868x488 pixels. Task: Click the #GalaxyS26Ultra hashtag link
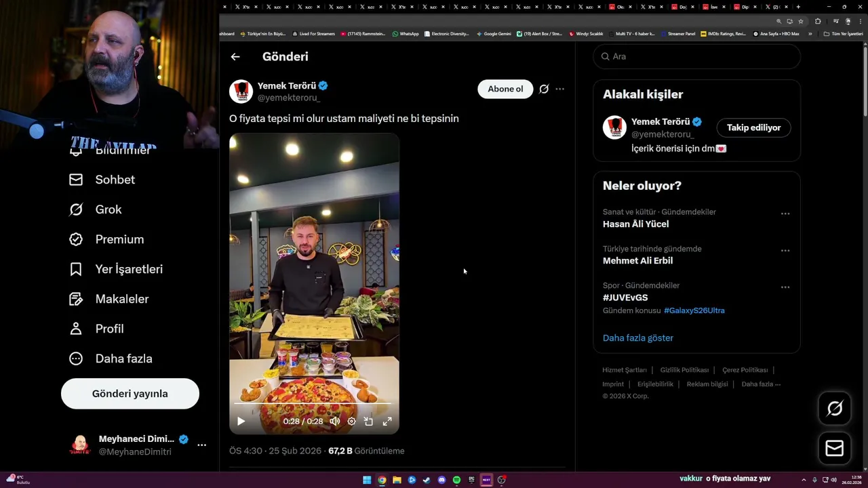tap(694, 310)
